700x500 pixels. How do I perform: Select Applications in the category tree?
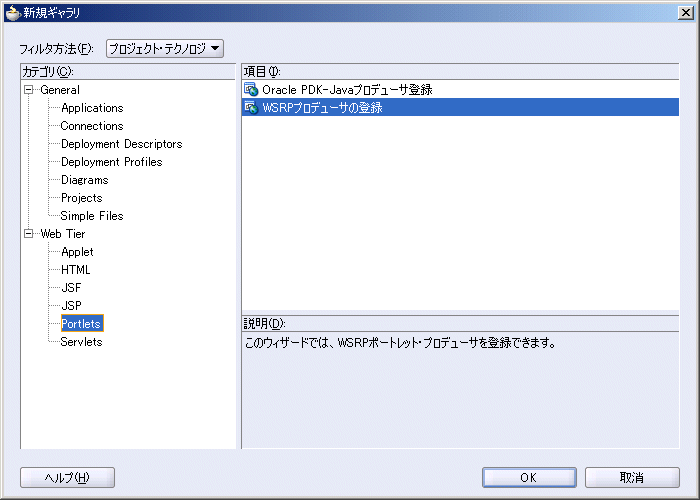pos(92,108)
